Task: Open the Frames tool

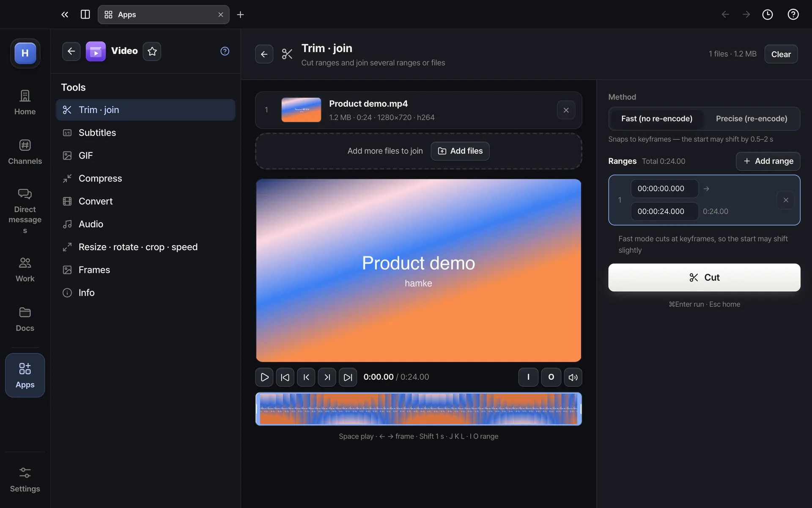Action: [x=145, y=270]
